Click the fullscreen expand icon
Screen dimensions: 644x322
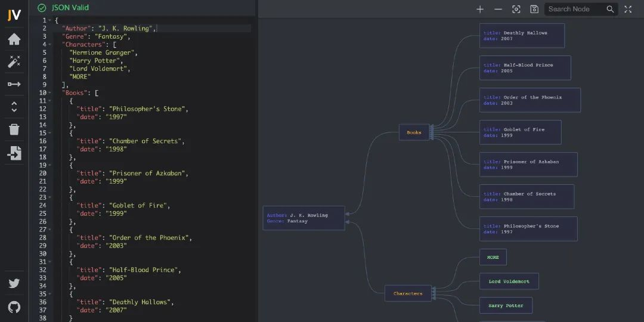(628, 9)
